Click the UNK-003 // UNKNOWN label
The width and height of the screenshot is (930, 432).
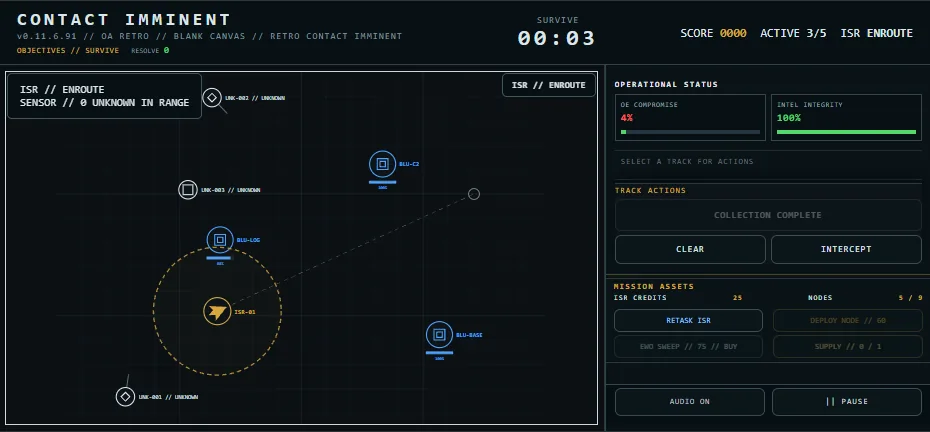(x=231, y=190)
